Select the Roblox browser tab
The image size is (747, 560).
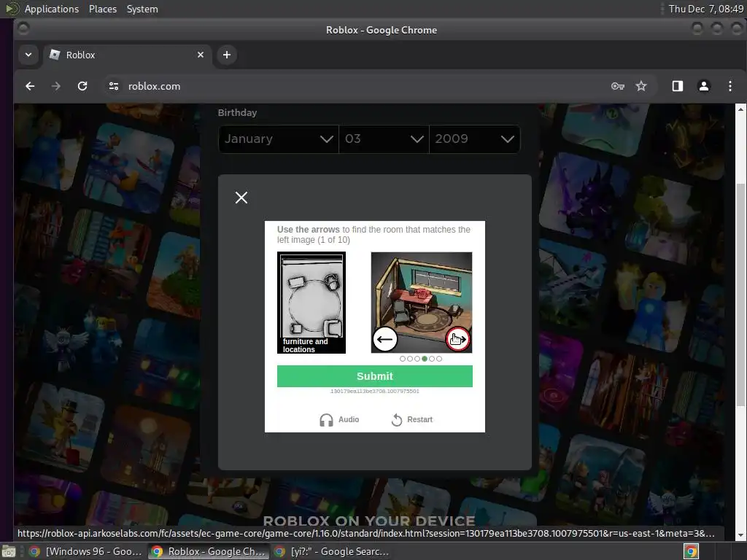coord(127,55)
